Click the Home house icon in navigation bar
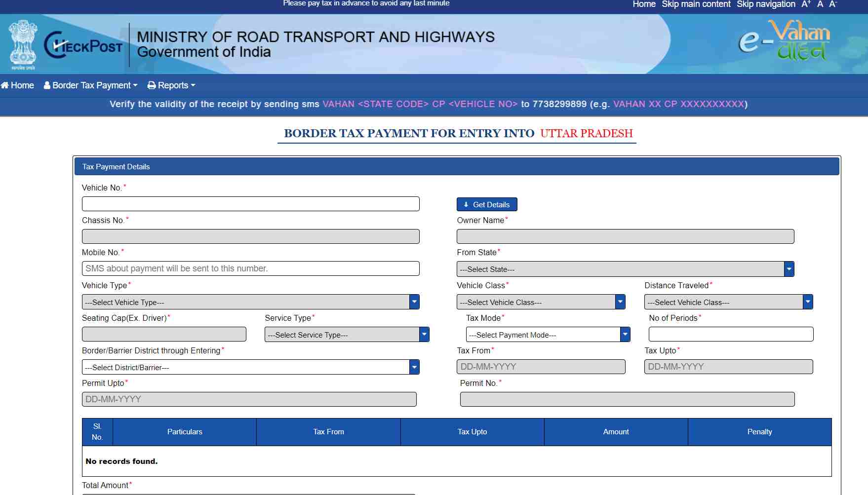The width and height of the screenshot is (868, 495). pyautogui.click(x=5, y=85)
